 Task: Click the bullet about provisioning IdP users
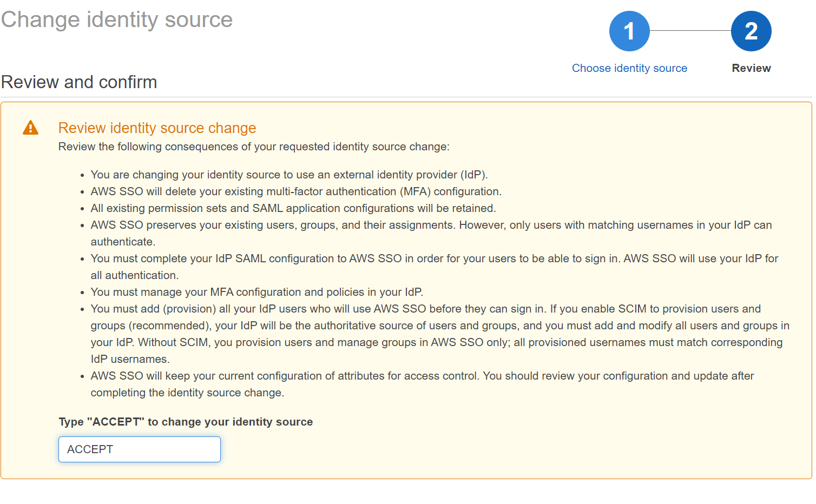point(440,334)
